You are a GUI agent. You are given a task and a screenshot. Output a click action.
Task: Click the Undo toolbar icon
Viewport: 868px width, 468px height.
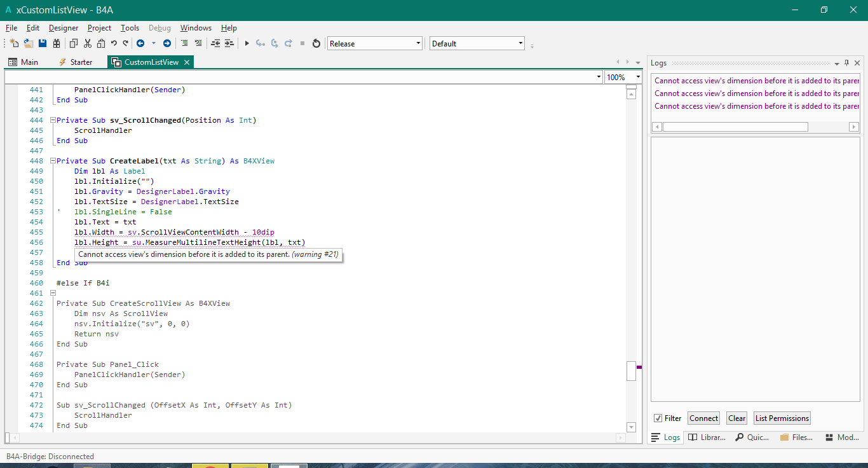pyautogui.click(x=114, y=43)
